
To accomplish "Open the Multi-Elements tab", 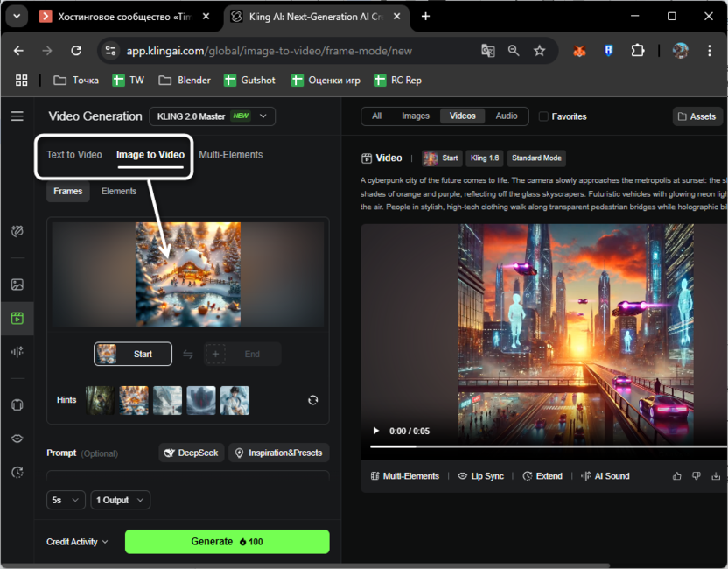I will (x=231, y=155).
